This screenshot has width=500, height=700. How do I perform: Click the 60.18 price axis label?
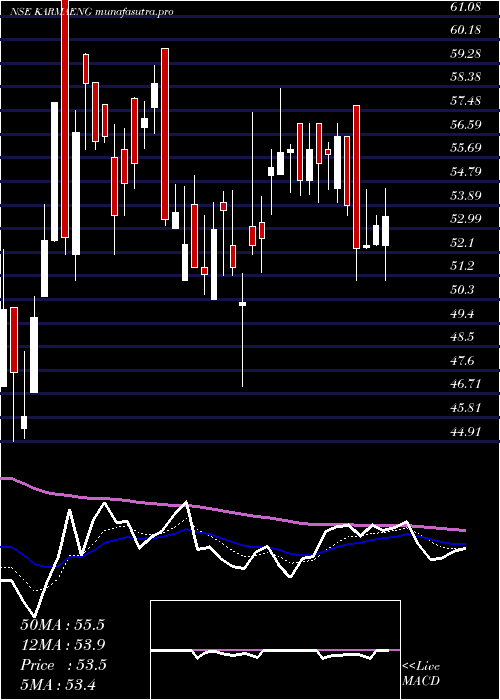tap(464, 30)
